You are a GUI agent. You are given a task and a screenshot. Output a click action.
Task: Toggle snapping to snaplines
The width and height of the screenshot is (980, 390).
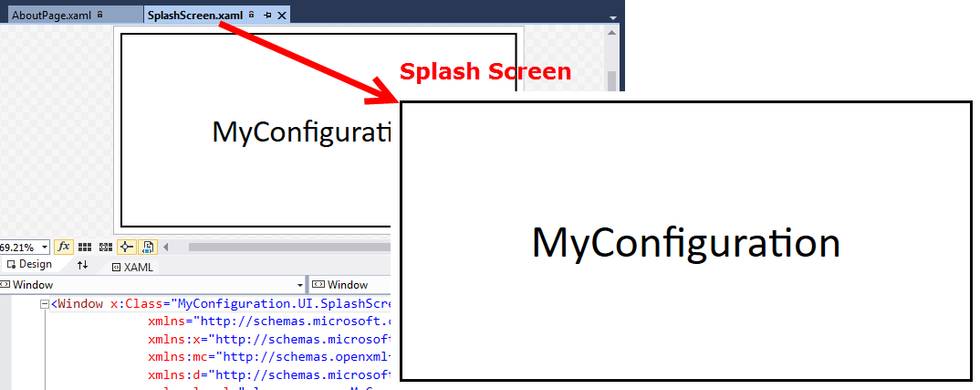[127, 248]
